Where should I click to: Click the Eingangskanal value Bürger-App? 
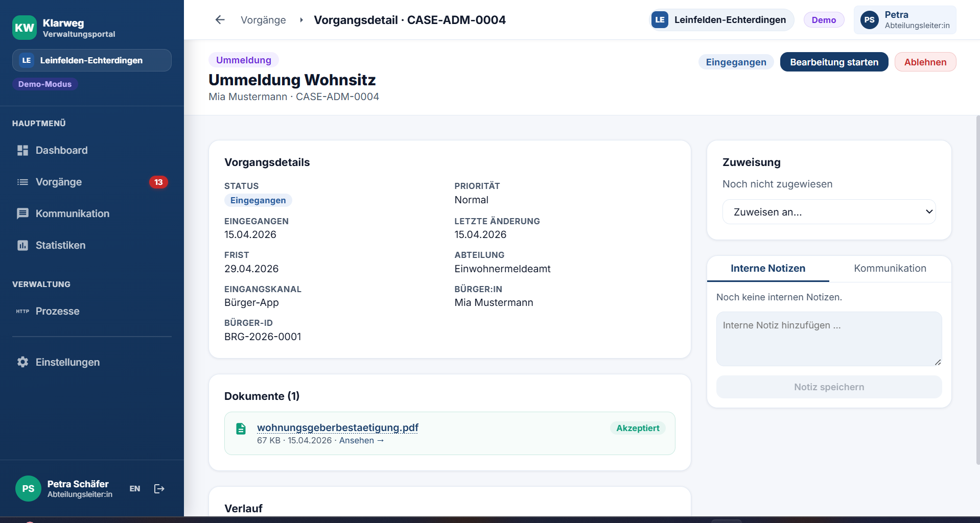[251, 302]
